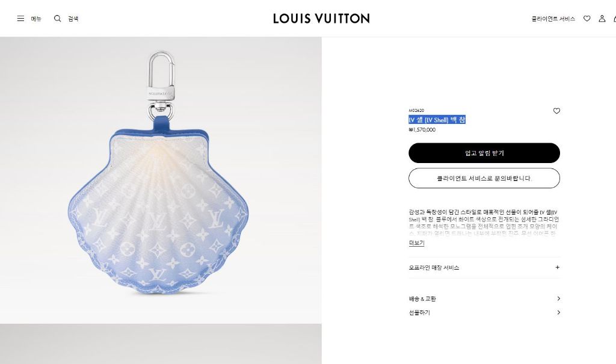
Task: Click the highlighted LV 셸 백 참 title
Action: point(437,120)
